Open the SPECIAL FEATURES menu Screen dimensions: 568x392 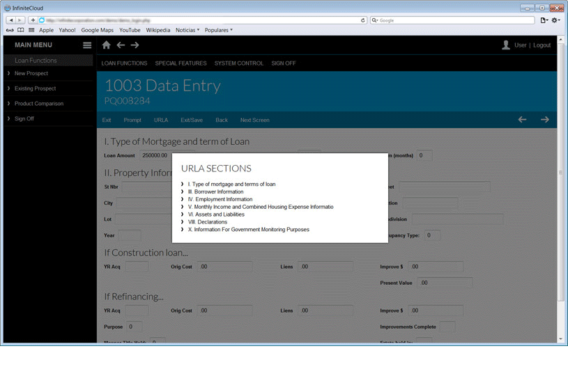(x=181, y=63)
